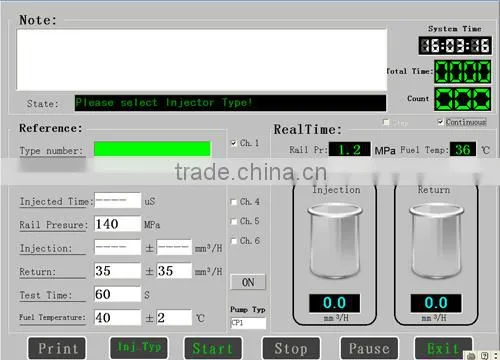Click the Test Time label

coord(46,295)
